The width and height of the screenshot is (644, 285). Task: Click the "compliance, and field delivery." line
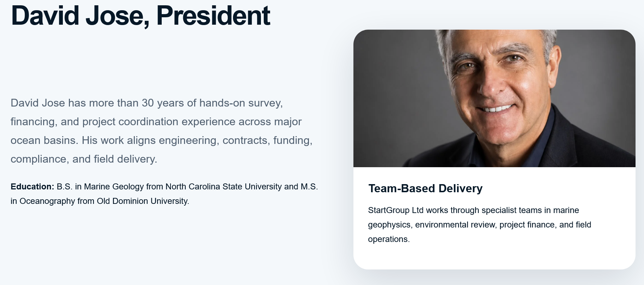click(84, 159)
